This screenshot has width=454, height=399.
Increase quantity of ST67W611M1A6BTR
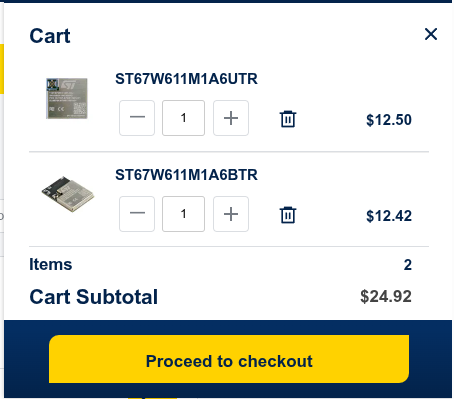click(x=231, y=214)
